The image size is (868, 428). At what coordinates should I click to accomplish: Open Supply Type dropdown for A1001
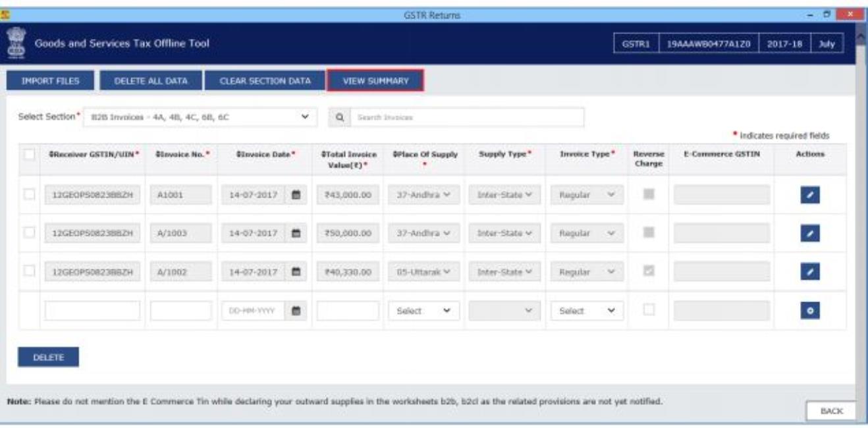(x=504, y=195)
